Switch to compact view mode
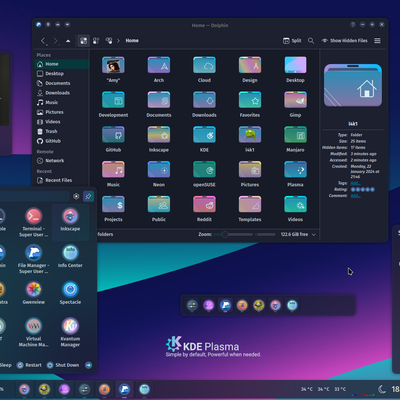Image resolution: width=400 pixels, height=400 pixels. [96, 41]
